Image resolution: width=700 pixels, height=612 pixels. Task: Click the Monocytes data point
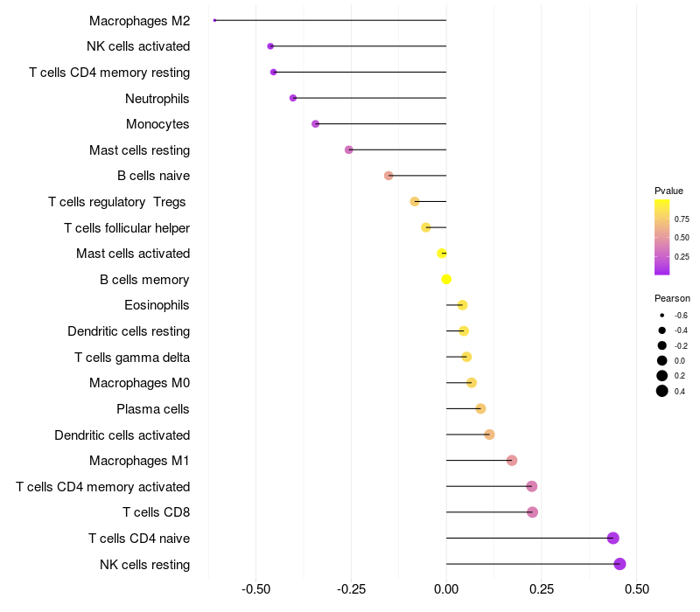315,124
